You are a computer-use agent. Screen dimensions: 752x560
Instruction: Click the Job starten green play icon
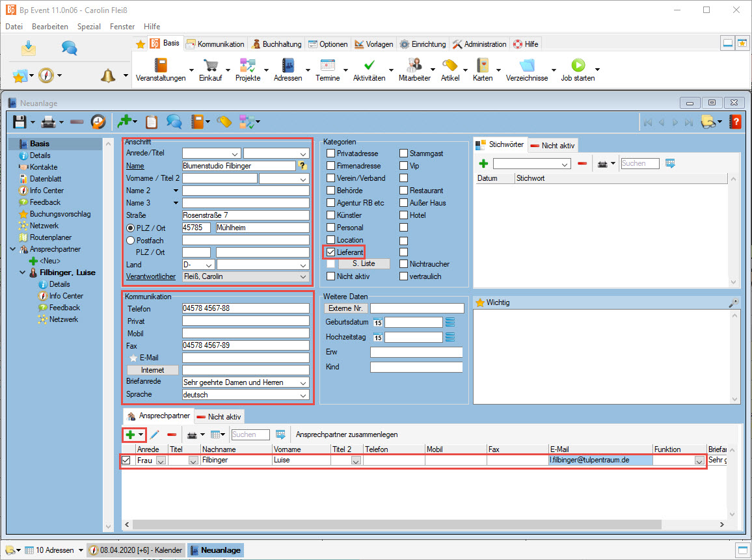pyautogui.click(x=578, y=65)
